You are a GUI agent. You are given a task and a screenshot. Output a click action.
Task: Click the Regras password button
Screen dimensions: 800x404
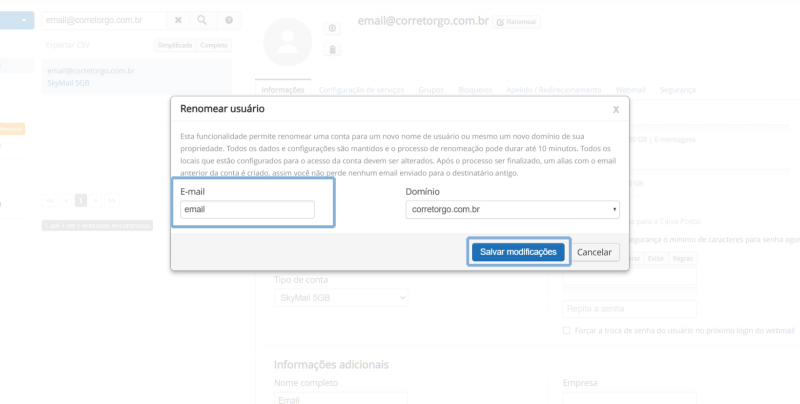pyautogui.click(x=683, y=259)
